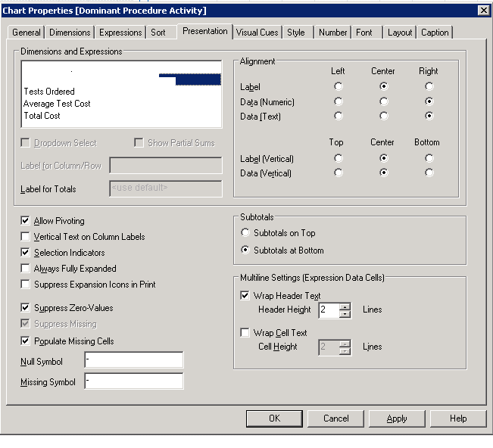
Task: Choose Subtotals at Bottom
Action: 245,250
